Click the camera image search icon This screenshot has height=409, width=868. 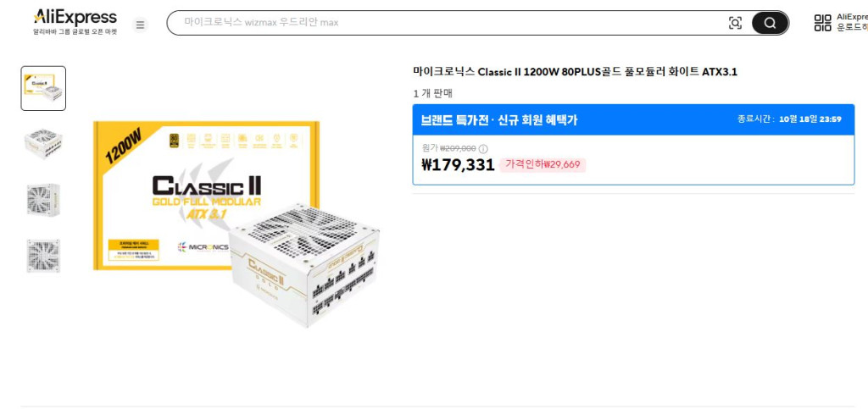pyautogui.click(x=735, y=23)
